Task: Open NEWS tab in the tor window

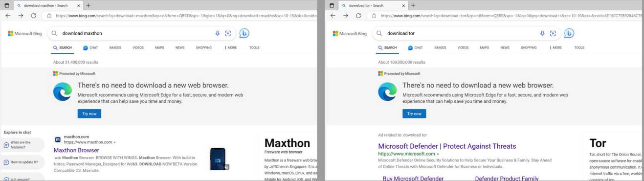Action: coord(505,48)
